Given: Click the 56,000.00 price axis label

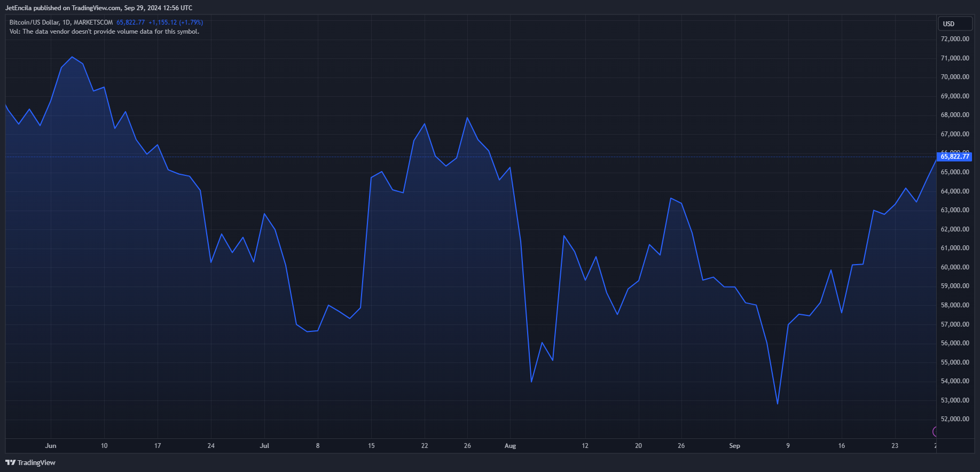Looking at the screenshot, I should coord(954,343).
